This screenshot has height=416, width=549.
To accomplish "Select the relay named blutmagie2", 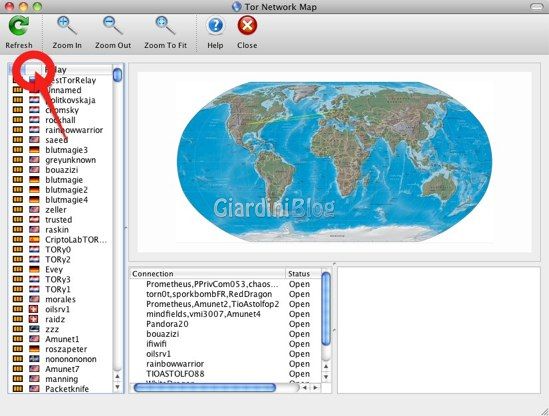I will pos(67,190).
